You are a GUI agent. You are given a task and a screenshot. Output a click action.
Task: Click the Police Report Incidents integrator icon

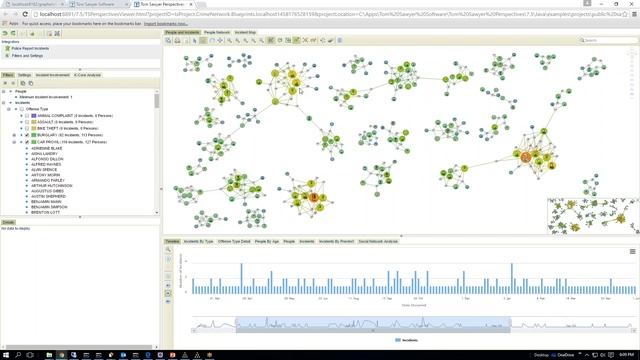tap(7, 48)
